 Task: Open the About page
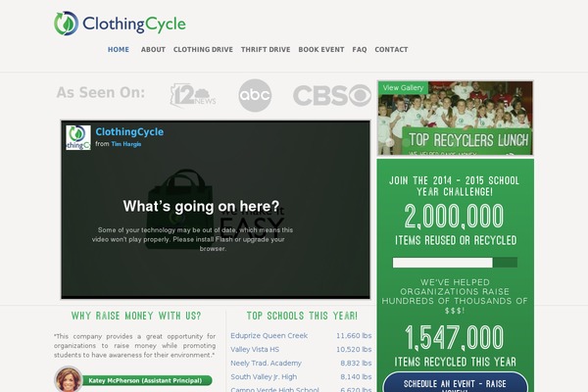pos(153,50)
